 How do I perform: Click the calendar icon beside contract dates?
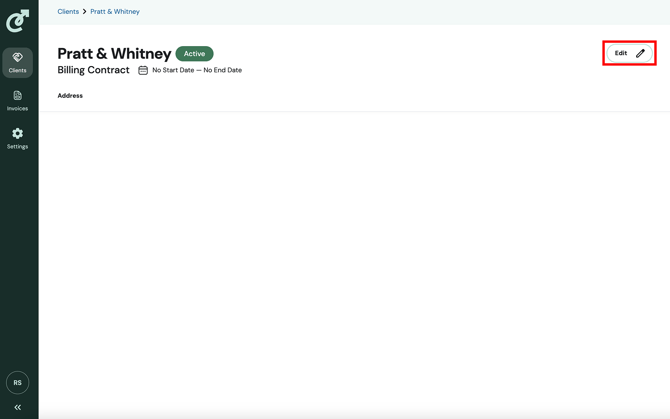coord(143,70)
